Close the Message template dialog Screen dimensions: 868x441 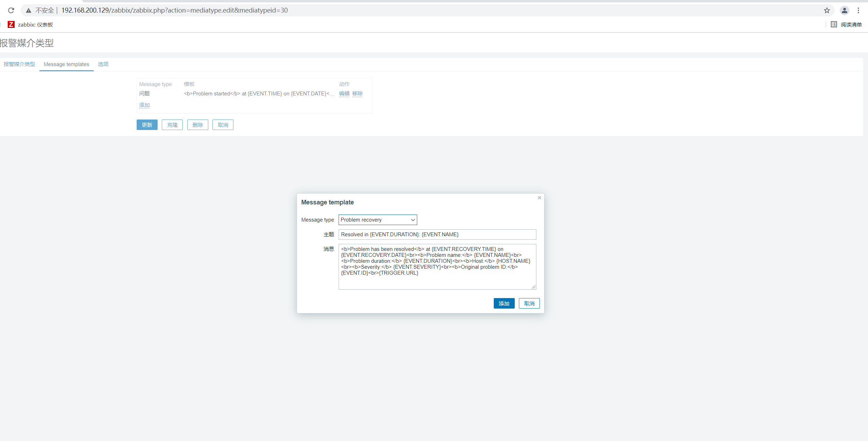pos(539,198)
